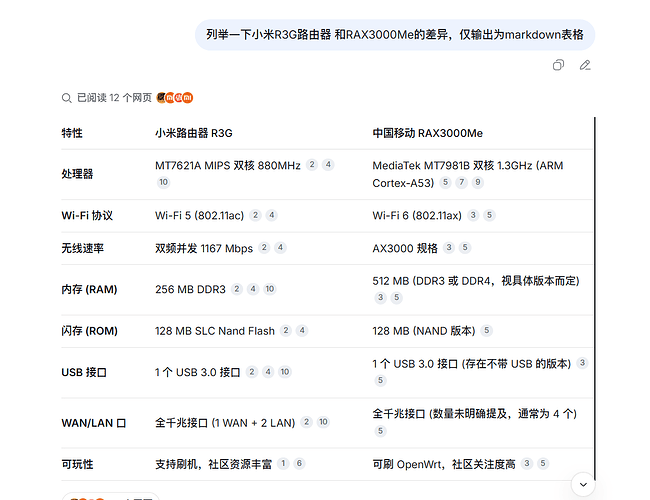Open citation 3 after Wi-Fi 6 (802.11ax)
The width and height of the screenshot is (650, 500).
click(473, 215)
